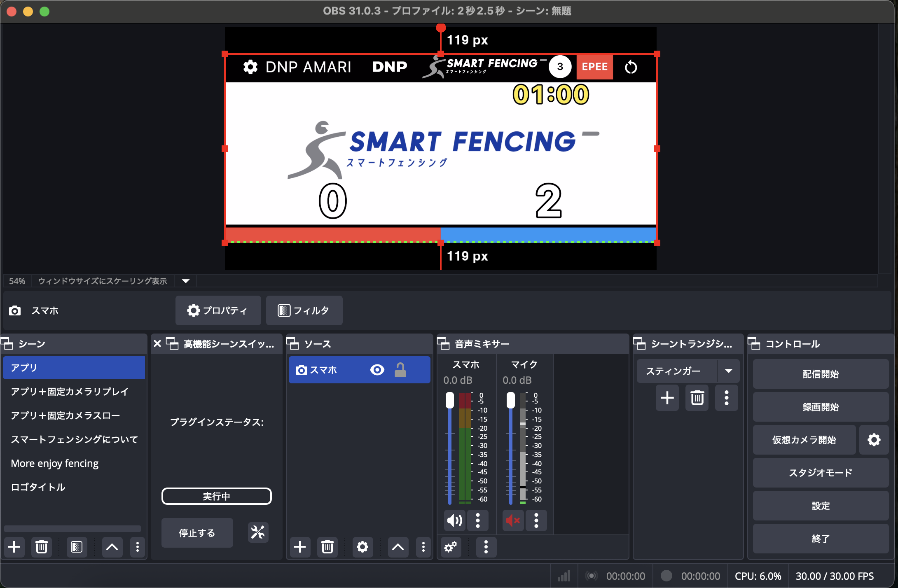Open advanced audio properties gears icon
The height and width of the screenshot is (588, 898).
coord(450,547)
